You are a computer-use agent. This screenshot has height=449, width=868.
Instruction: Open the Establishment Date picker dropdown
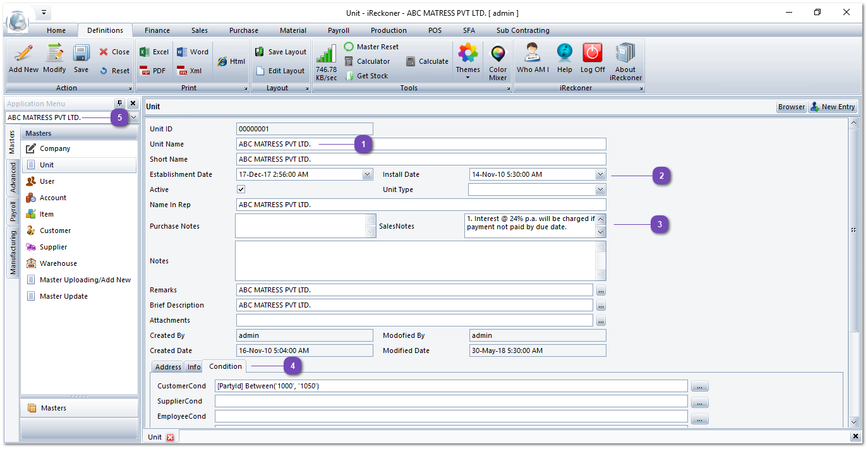[367, 174]
